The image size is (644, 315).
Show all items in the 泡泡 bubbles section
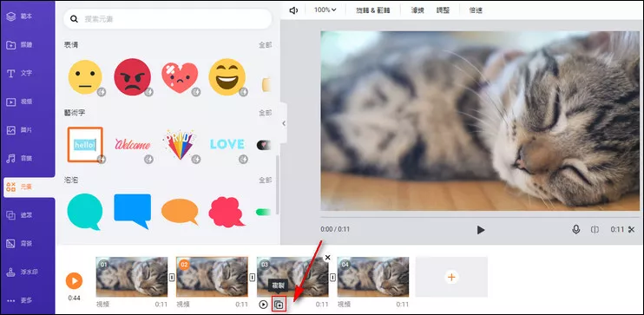(265, 180)
